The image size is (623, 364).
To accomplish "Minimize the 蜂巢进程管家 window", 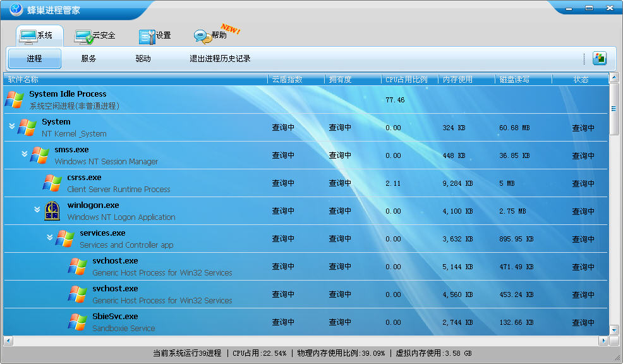I will pyautogui.click(x=569, y=8).
